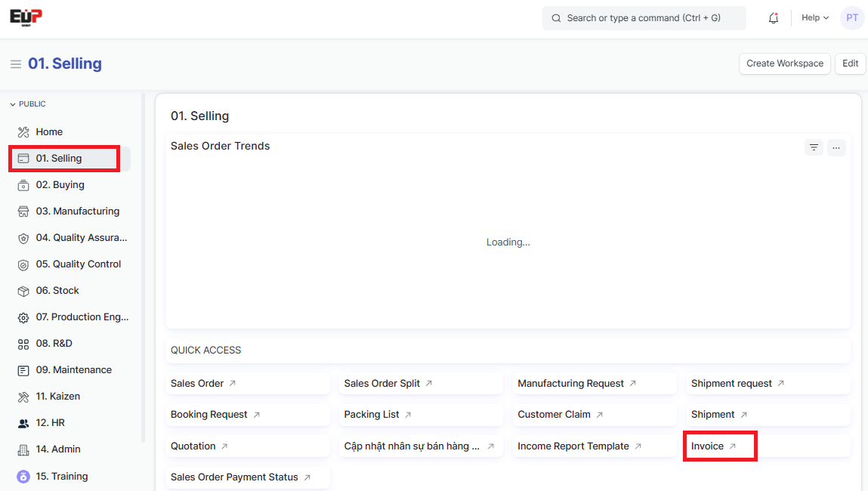Click the Home workspace icon

(23, 132)
